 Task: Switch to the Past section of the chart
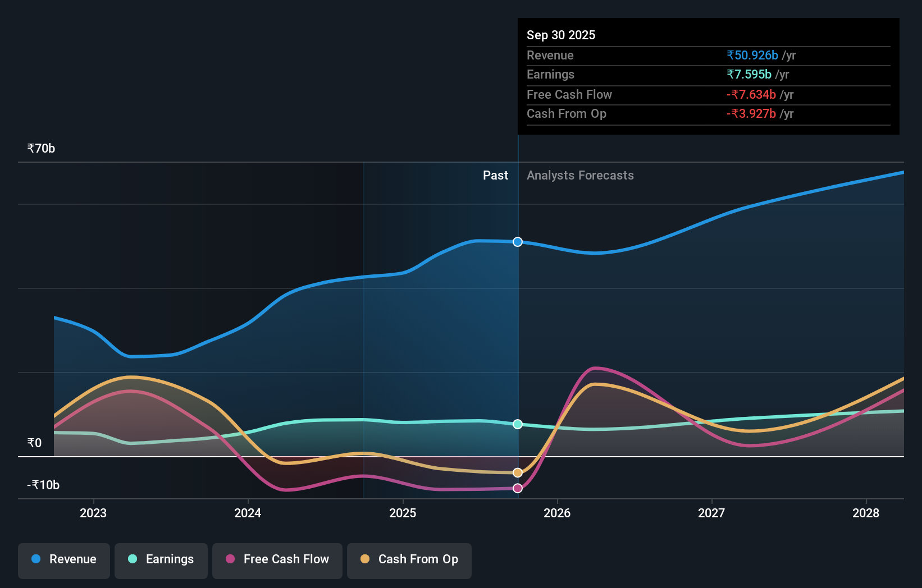[x=495, y=175]
